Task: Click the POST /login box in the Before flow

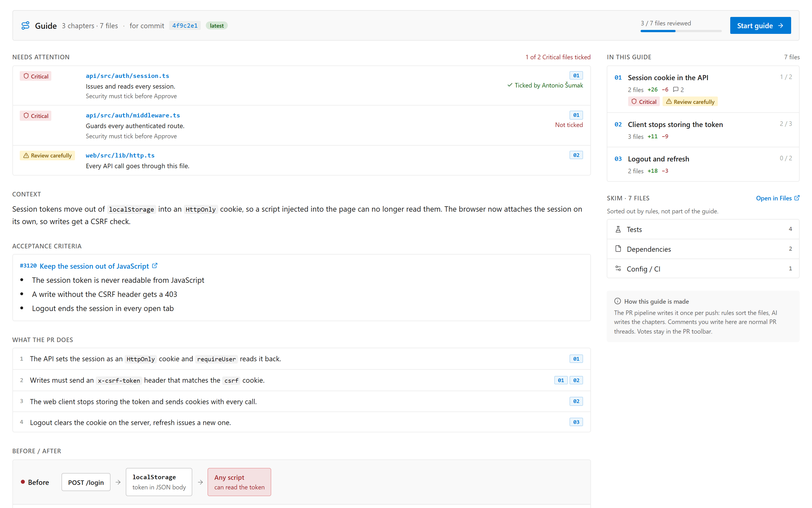Action: [86, 482]
